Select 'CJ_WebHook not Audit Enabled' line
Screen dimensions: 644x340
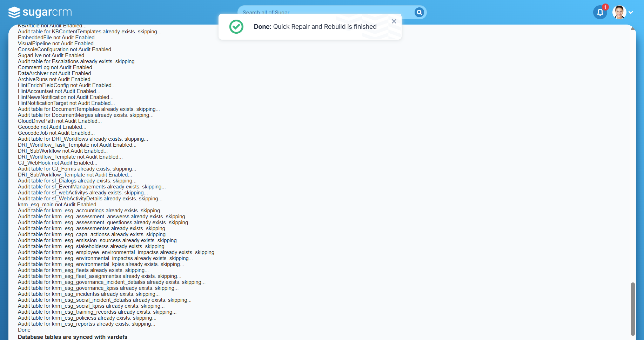coord(58,163)
